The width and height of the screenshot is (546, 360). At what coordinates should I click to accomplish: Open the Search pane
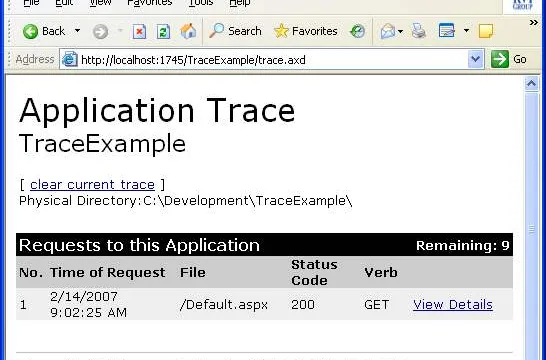pos(235,31)
